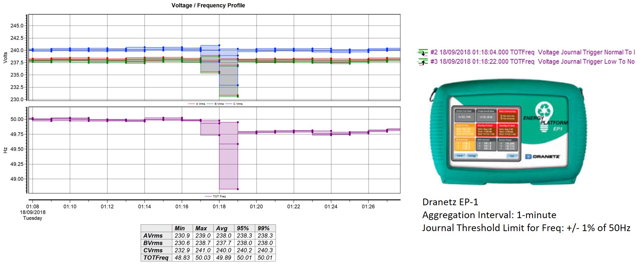Click the B Vrms legend entry
The image size is (644, 264).
(215, 104)
